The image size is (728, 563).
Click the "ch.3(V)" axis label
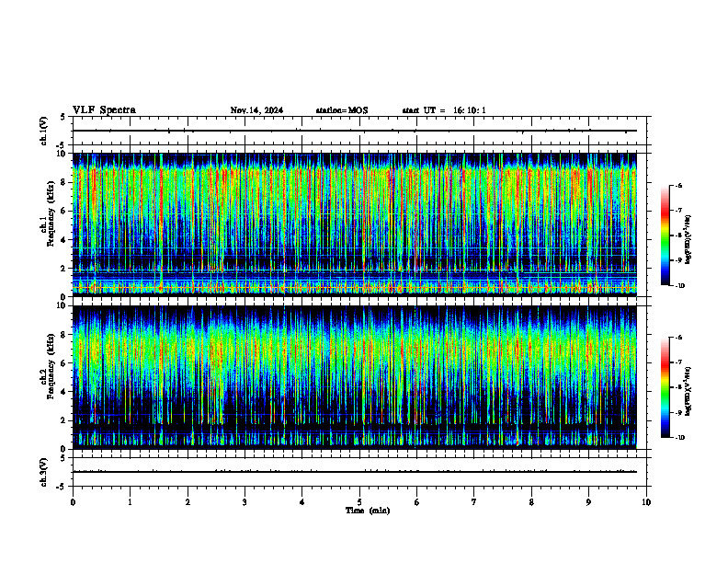pos(43,472)
